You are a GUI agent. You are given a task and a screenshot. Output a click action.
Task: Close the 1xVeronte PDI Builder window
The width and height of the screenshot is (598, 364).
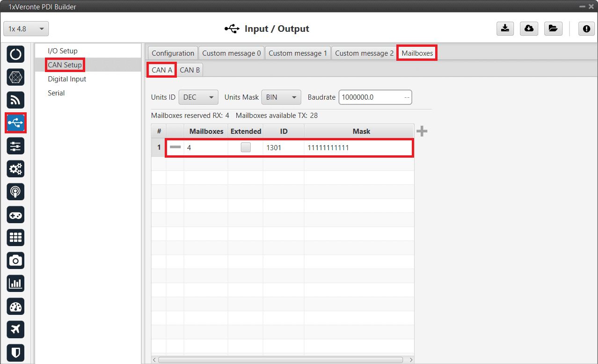[x=591, y=7]
